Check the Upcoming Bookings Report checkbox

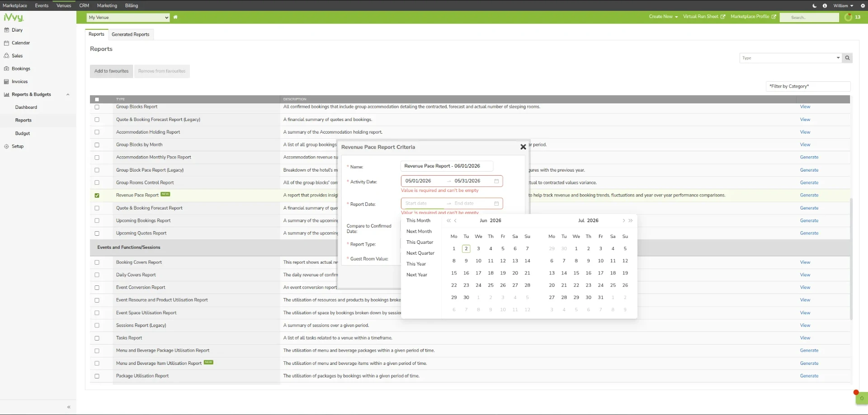pos(97,221)
